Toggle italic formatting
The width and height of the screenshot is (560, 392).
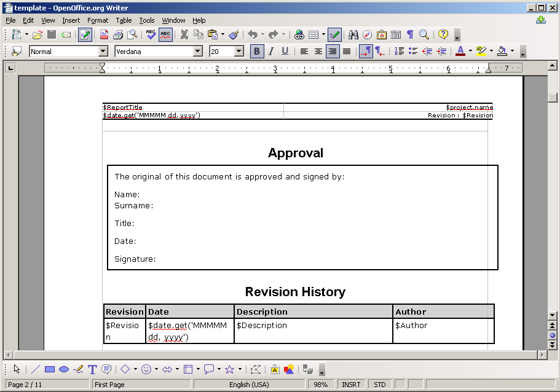270,51
